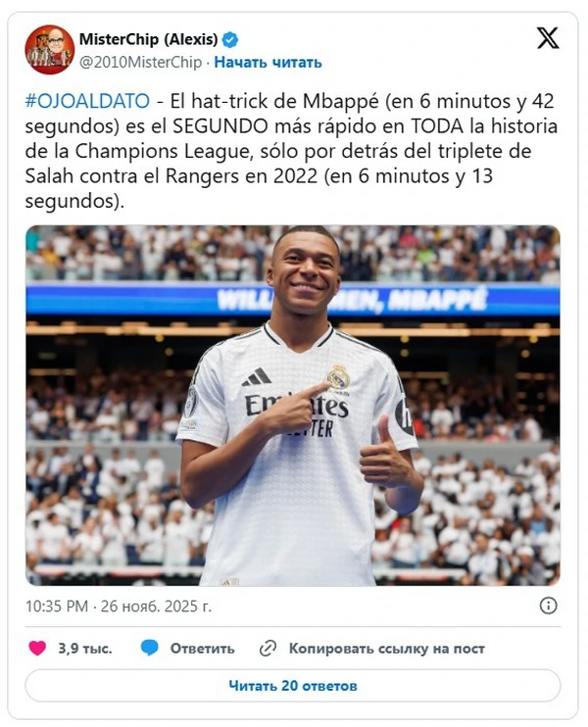Click the 10:35 PM timestamp

pos(57,606)
